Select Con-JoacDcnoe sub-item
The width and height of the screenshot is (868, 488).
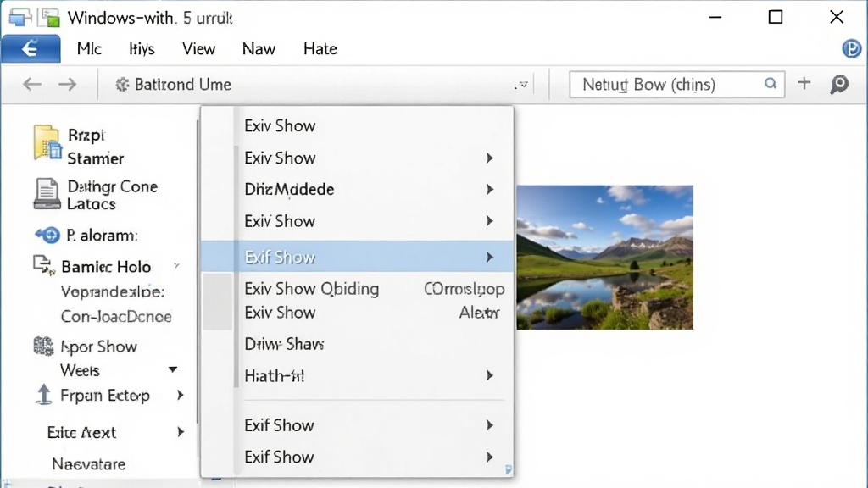click(x=116, y=317)
